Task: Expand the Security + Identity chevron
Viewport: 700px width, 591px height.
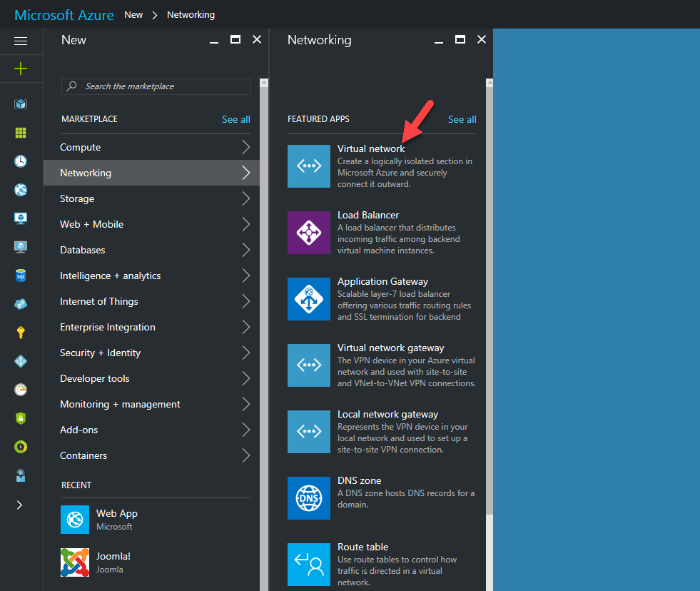Action: (x=246, y=353)
